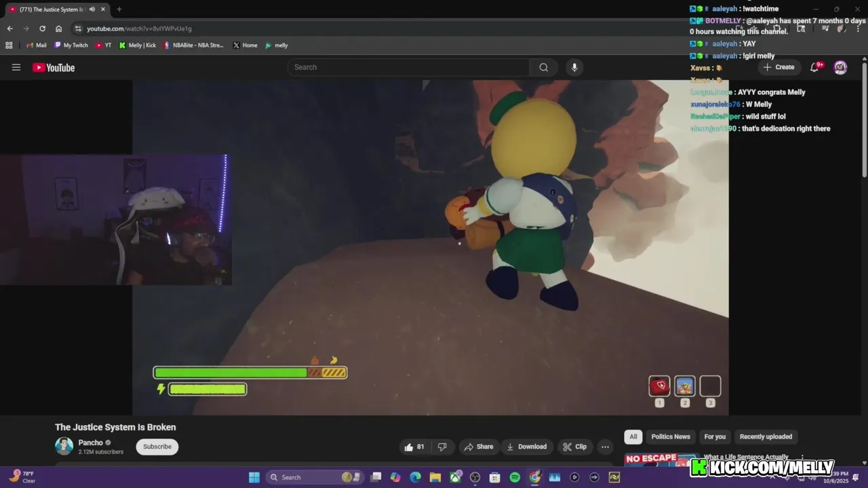Screen dimensions: 868x488
Task: Open the X Home bookmark
Action: pos(245,45)
